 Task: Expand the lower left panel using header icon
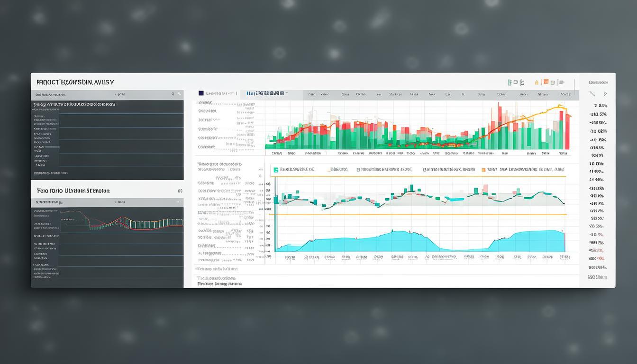coord(180,191)
